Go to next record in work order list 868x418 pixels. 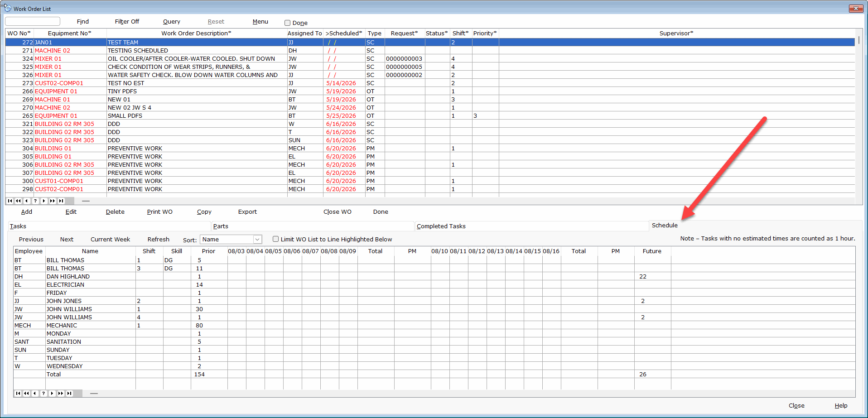44,201
